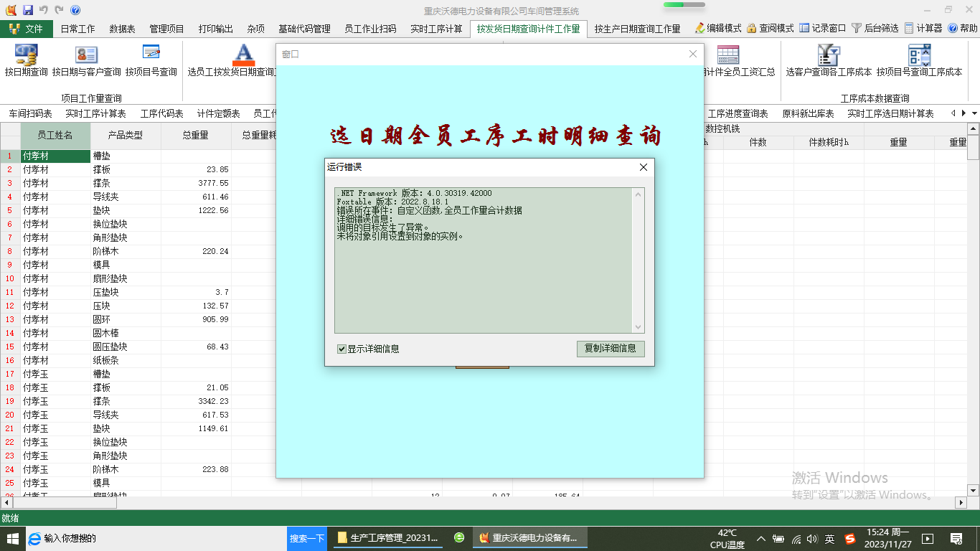Enable 查阅模式 read-only mode
The height and width of the screenshot is (551, 980).
[770, 29]
